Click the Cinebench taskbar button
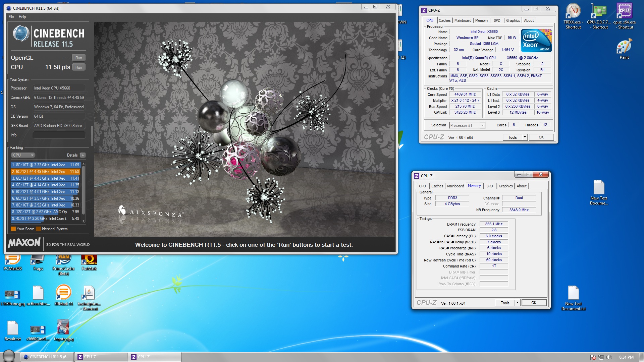 tap(47, 357)
